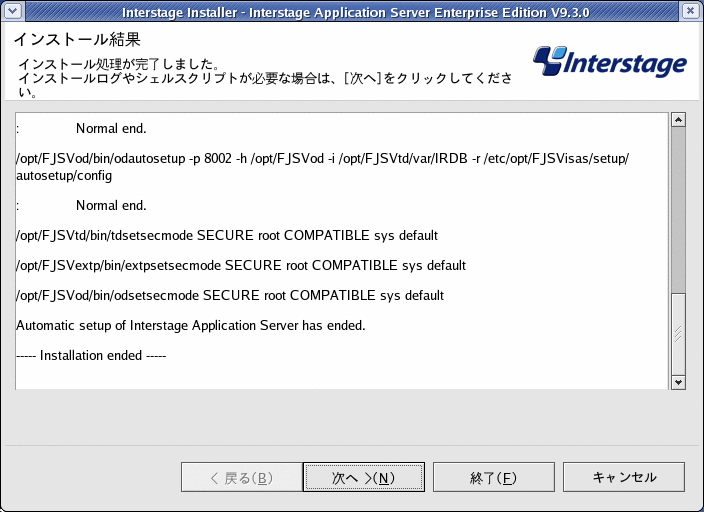Click the first 'Normal end.' line
This screenshot has height=512, width=704.
coord(111,128)
